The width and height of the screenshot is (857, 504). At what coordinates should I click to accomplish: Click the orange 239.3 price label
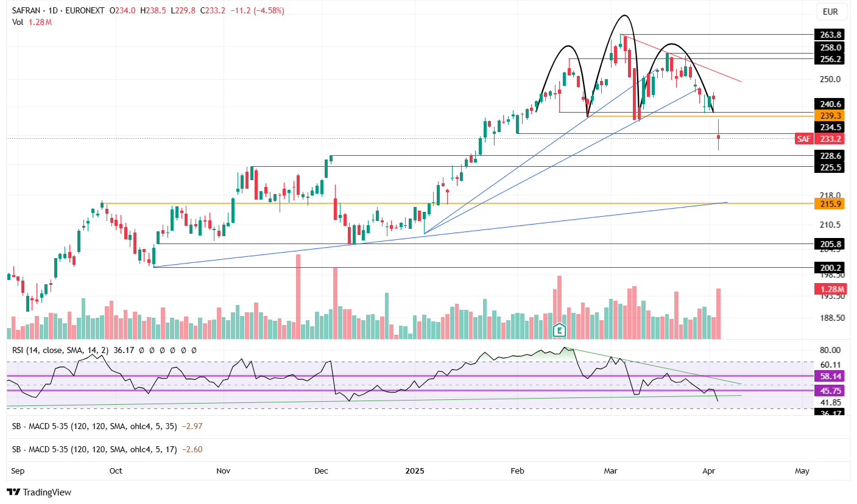pos(831,116)
